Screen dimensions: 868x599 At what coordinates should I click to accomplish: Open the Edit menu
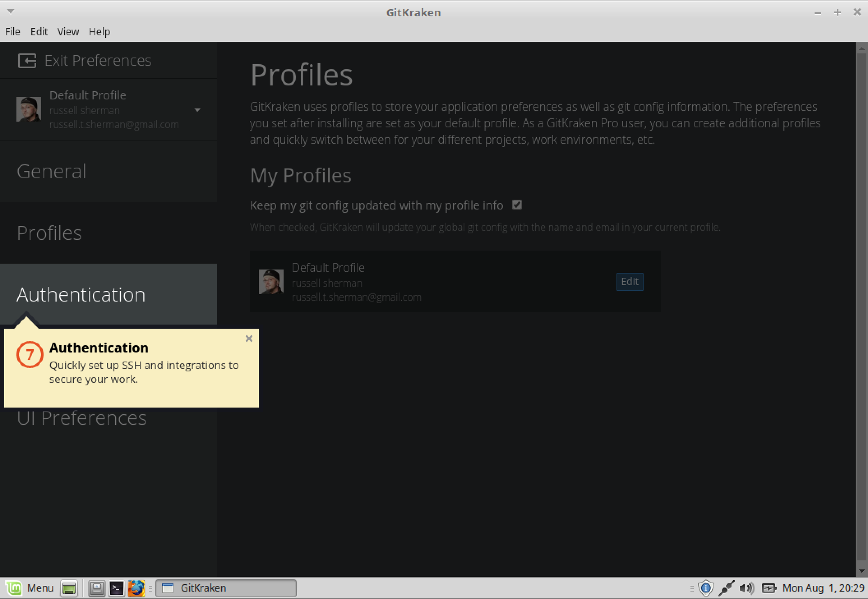coord(39,32)
